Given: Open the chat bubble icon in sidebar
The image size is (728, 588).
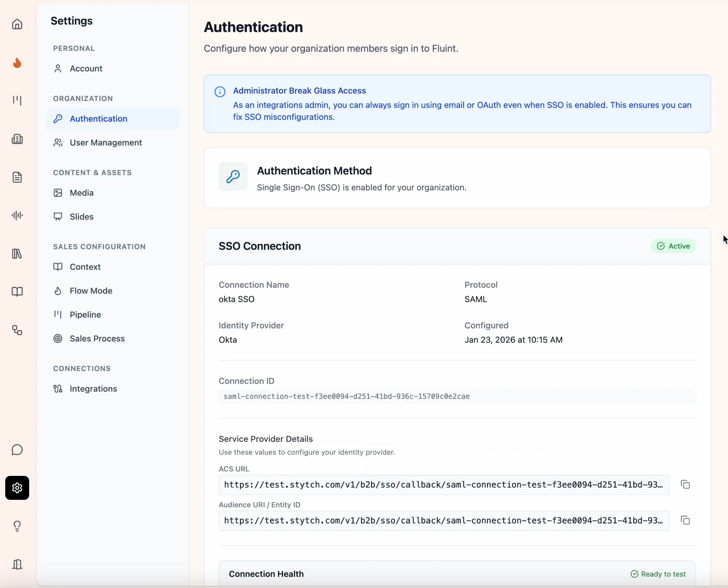Looking at the screenshot, I should point(17,450).
